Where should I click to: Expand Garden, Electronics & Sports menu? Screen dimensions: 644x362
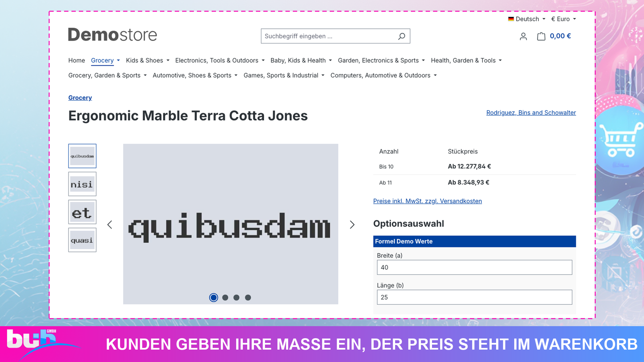click(x=381, y=60)
